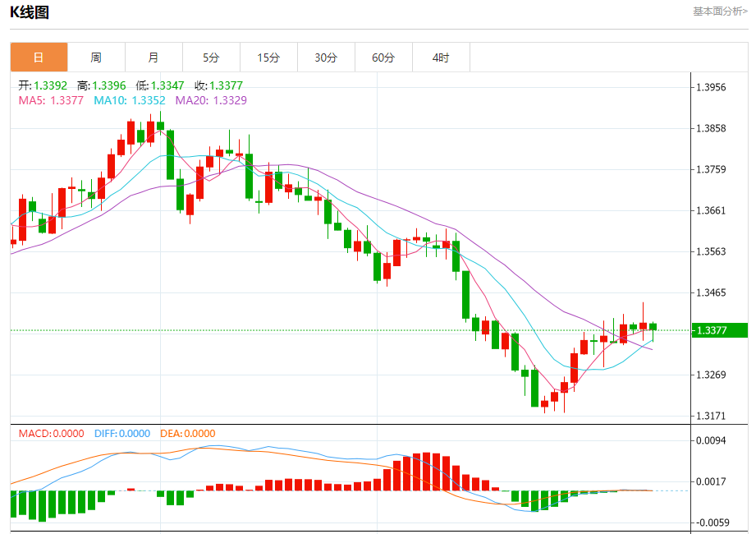Click the MA10: 1.3352 label

[130, 100]
